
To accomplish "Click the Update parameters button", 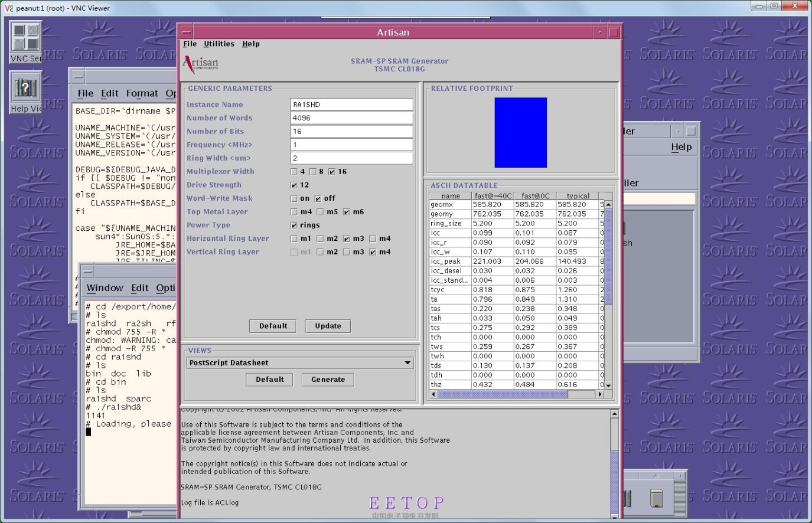I will (x=327, y=326).
